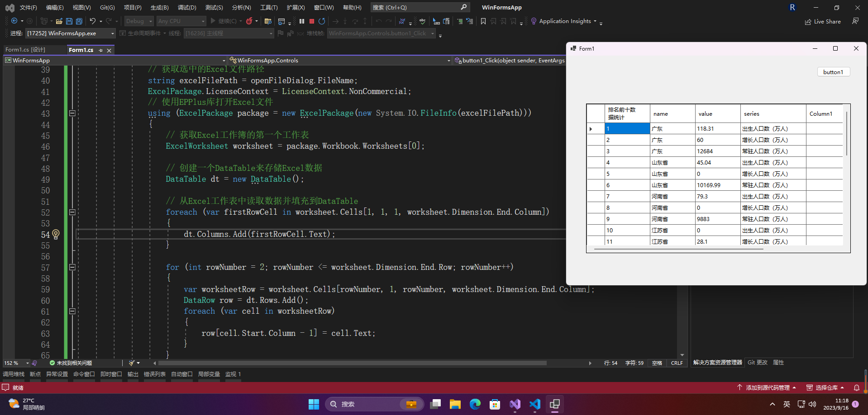868x415 pixels.
Task: Open the 编辑(E) menu
Action: (55, 7)
